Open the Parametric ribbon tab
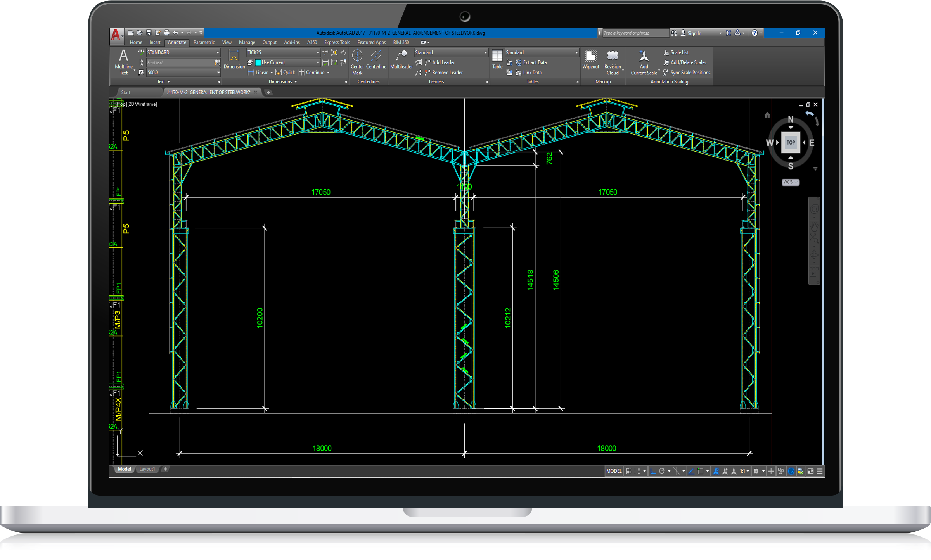 tap(204, 43)
